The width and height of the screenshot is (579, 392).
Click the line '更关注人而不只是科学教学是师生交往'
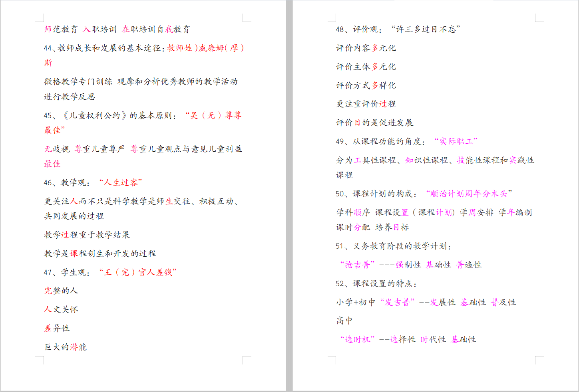coord(141,201)
